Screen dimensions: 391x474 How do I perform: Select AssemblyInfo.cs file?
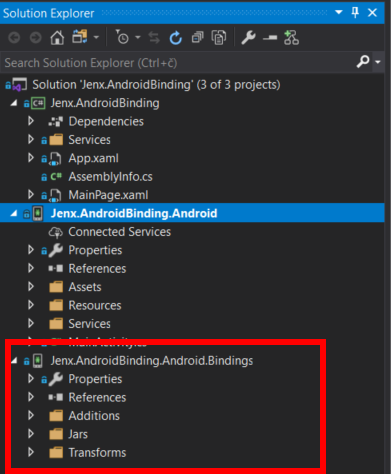(110, 177)
